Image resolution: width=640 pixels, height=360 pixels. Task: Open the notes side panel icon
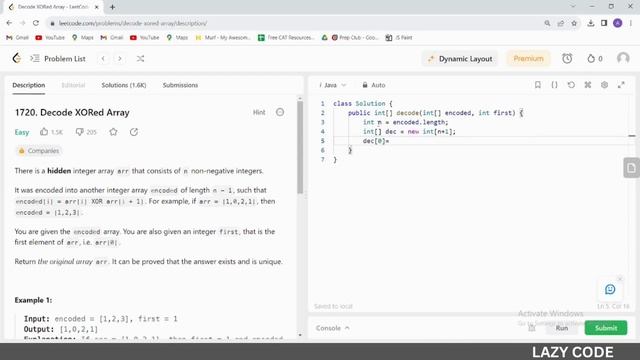pos(631,168)
